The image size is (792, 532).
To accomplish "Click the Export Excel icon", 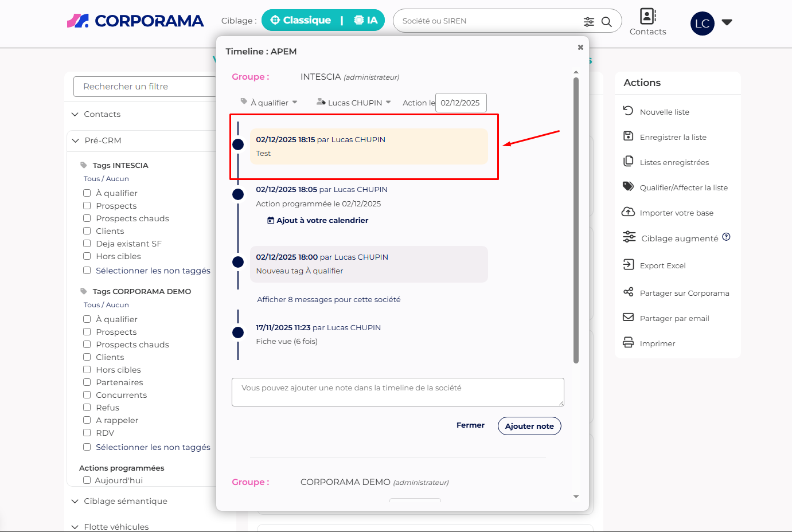I will point(629,265).
